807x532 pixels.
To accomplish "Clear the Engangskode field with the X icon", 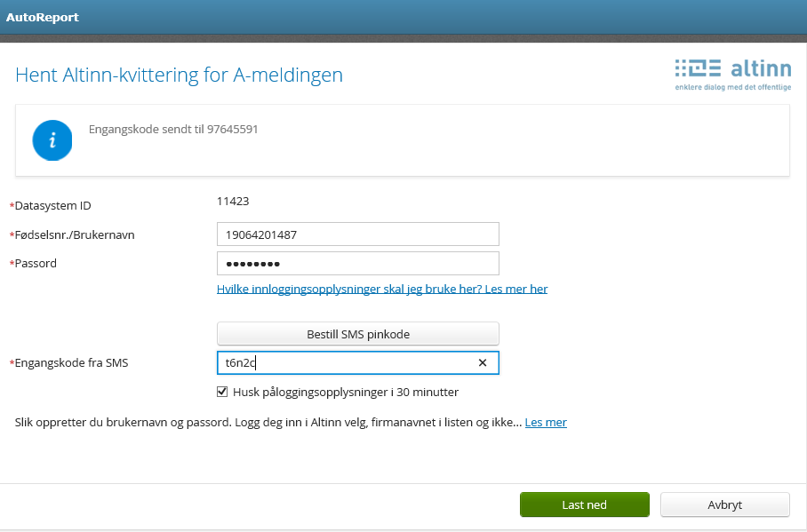I will point(483,362).
